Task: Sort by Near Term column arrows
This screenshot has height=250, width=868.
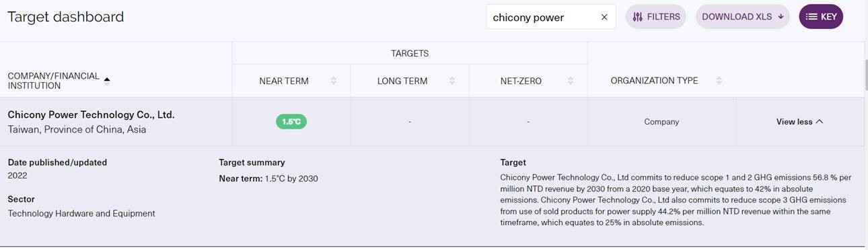Action: (x=333, y=81)
